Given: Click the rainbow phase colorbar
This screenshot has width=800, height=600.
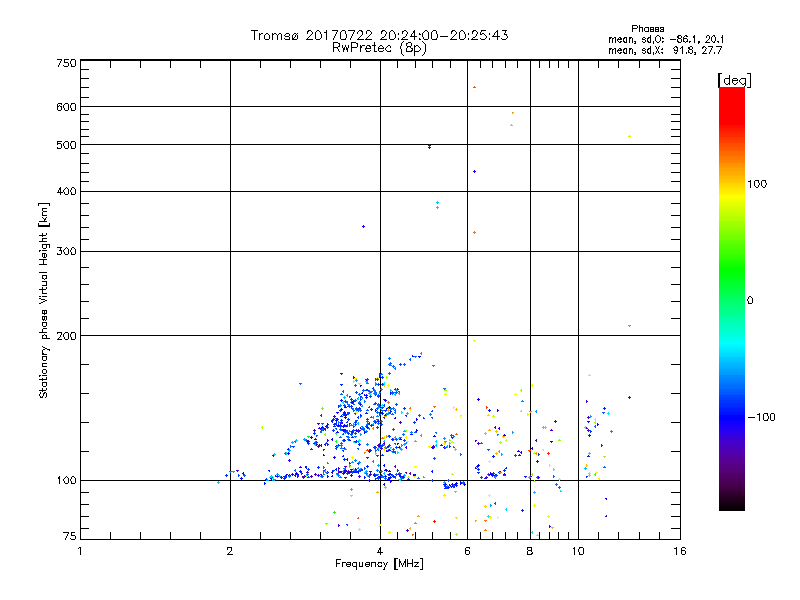Looking at the screenshot, I should point(732,298).
